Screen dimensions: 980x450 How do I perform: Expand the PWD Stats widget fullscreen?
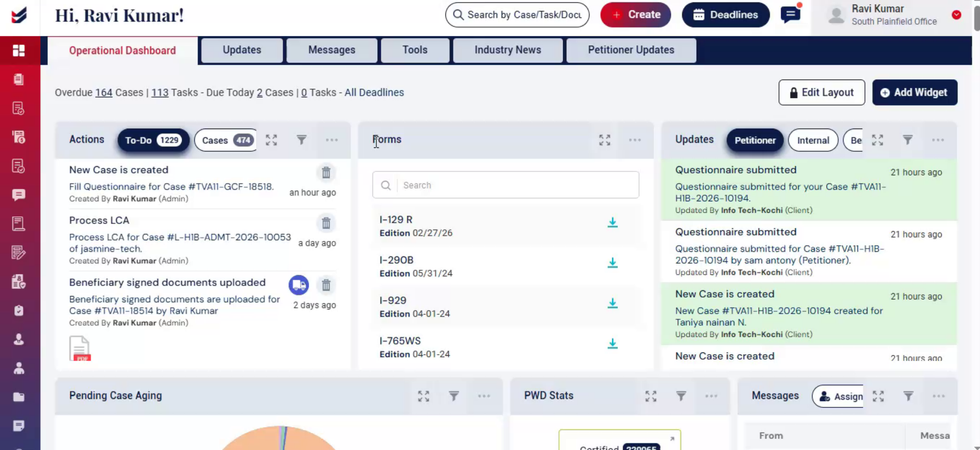coord(651,396)
